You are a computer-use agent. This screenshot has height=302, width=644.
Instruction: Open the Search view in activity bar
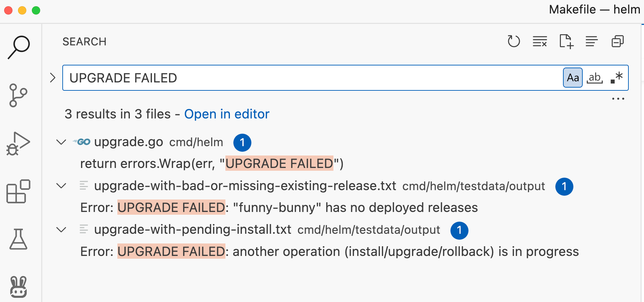pos(19,47)
